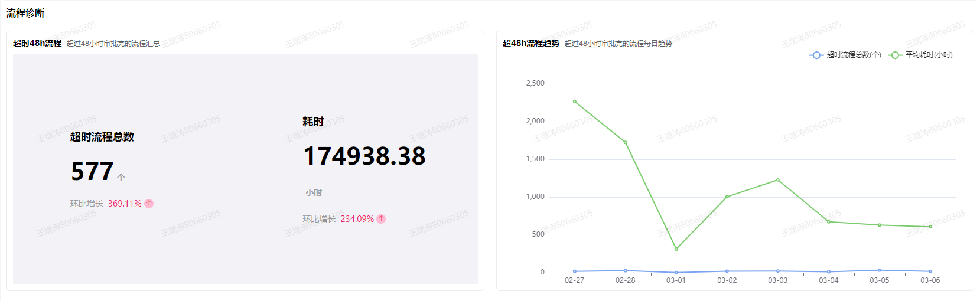Image resolution: width=980 pixels, height=301 pixels.
Task: Click the 577 total overtime count
Action: (x=92, y=172)
